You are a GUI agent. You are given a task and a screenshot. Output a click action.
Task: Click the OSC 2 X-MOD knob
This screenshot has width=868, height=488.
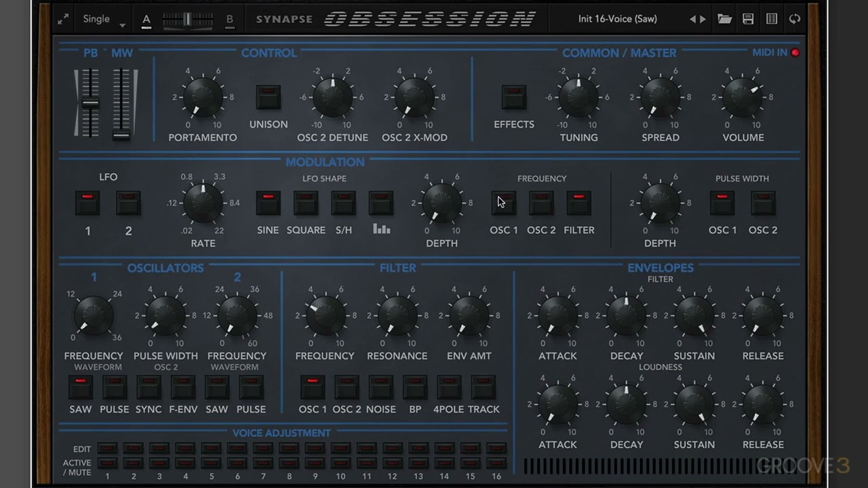(414, 97)
